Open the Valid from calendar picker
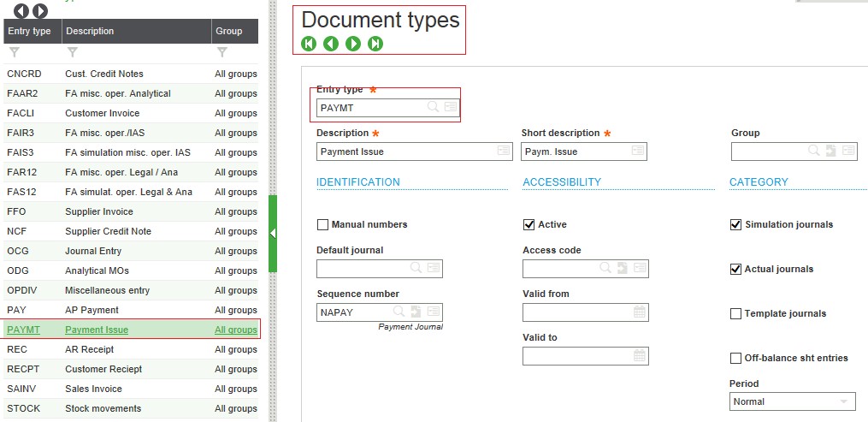Viewport: 868px width, 422px height. tap(640, 312)
